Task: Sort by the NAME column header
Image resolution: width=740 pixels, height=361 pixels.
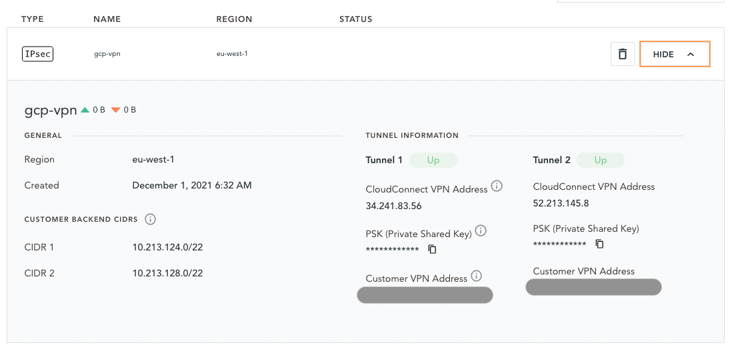Action: (107, 19)
